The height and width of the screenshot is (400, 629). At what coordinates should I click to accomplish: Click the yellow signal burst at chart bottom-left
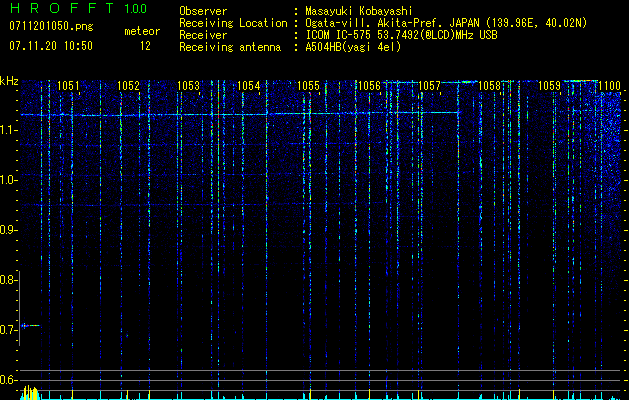[30, 392]
